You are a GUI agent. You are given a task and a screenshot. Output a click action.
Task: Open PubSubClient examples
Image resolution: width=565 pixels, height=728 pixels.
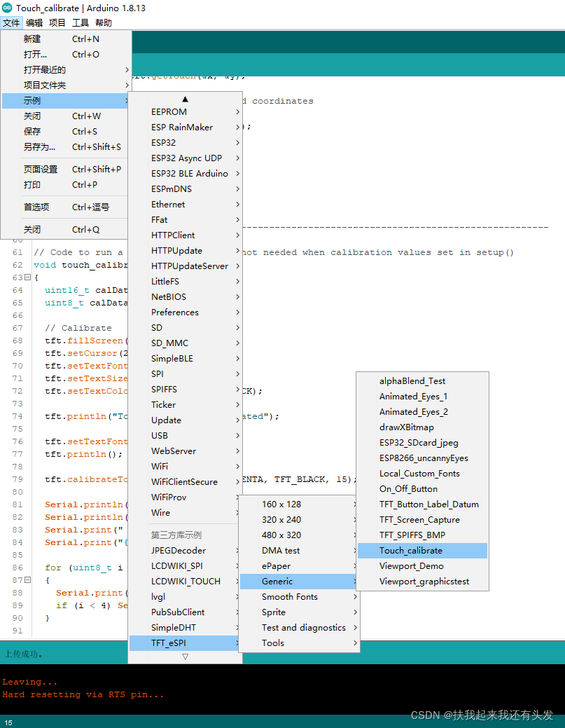point(185,612)
